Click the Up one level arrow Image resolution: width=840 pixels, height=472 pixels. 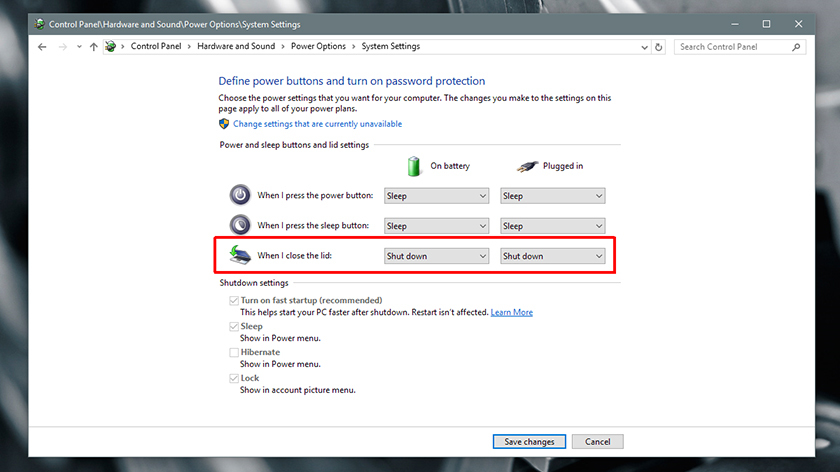[94, 47]
